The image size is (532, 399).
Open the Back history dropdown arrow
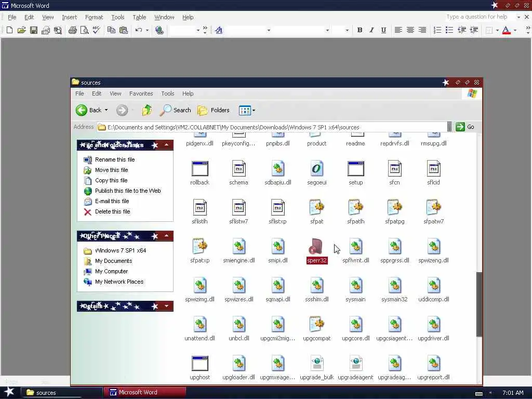tap(106, 110)
